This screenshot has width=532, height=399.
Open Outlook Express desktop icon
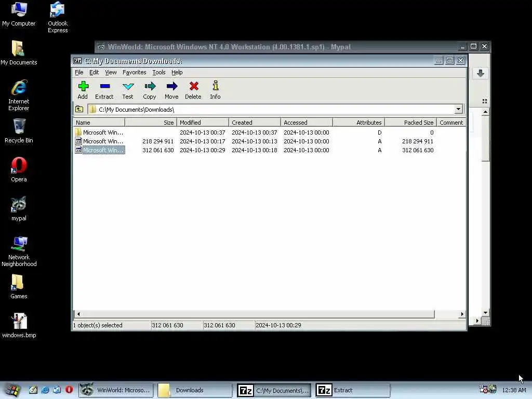tap(58, 17)
